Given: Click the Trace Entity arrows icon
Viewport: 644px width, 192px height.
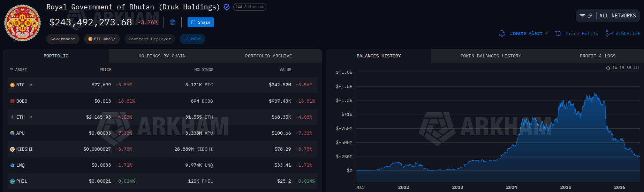Looking at the screenshot, I should tap(558, 33).
